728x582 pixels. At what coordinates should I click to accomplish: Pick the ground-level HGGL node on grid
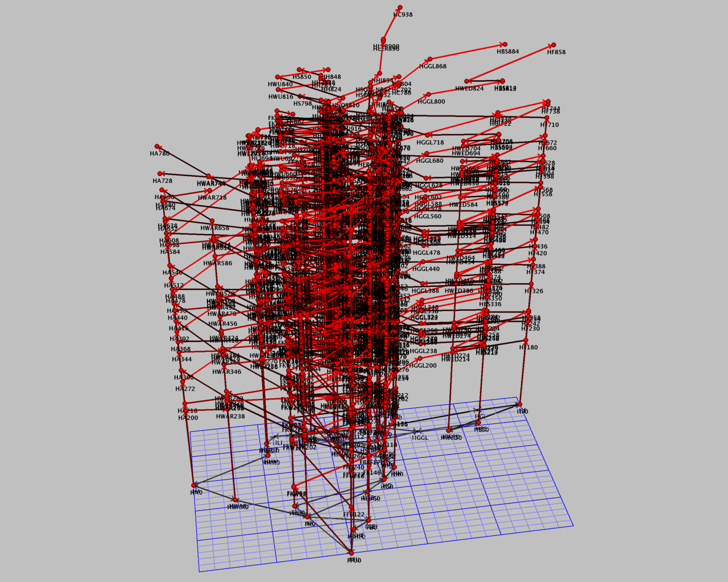[417, 431]
